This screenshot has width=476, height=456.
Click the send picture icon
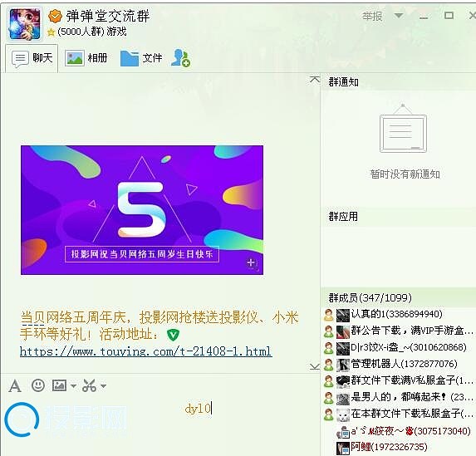(x=60, y=385)
